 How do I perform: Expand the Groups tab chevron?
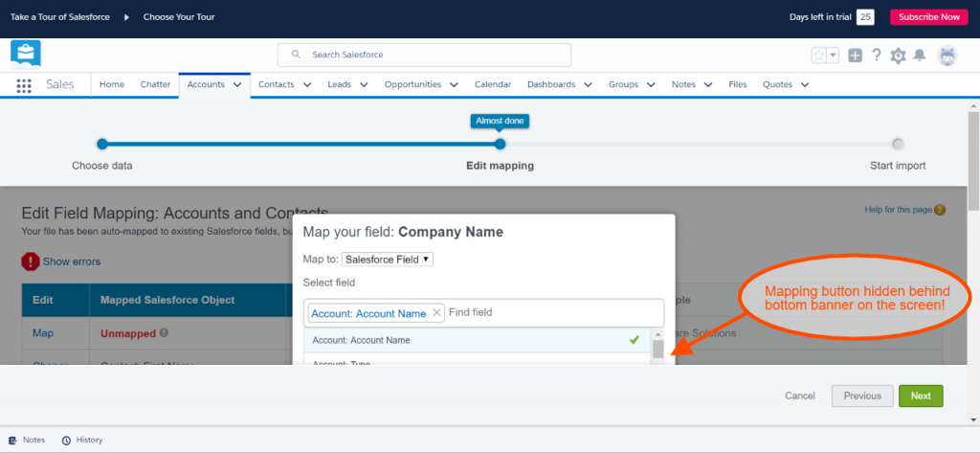click(651, 85)
